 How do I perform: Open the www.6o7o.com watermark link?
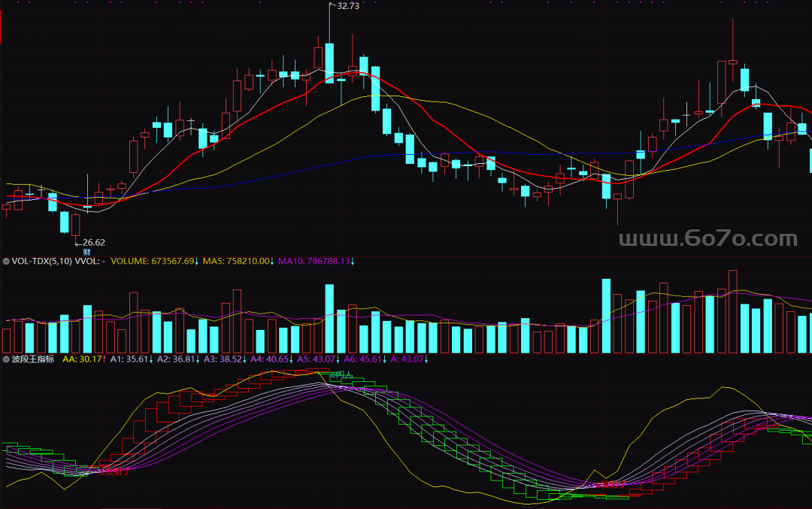[x=707, y=240]
